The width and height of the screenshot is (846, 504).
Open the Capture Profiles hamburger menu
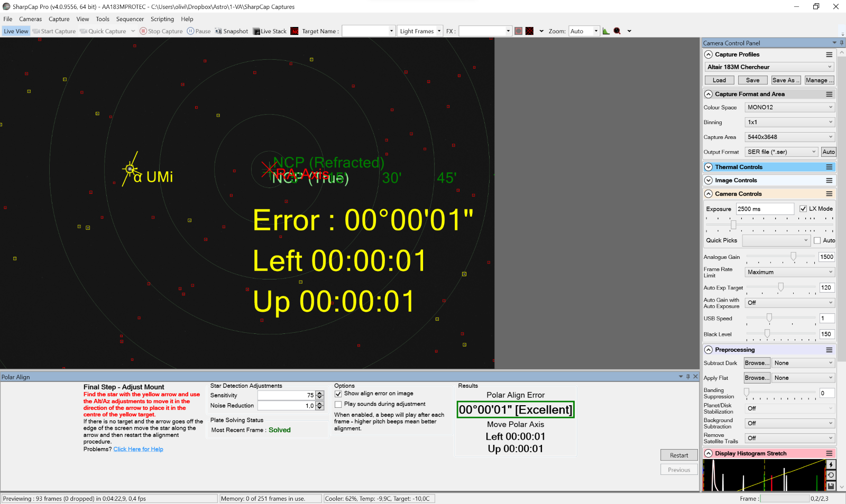(x=829, y=54)
